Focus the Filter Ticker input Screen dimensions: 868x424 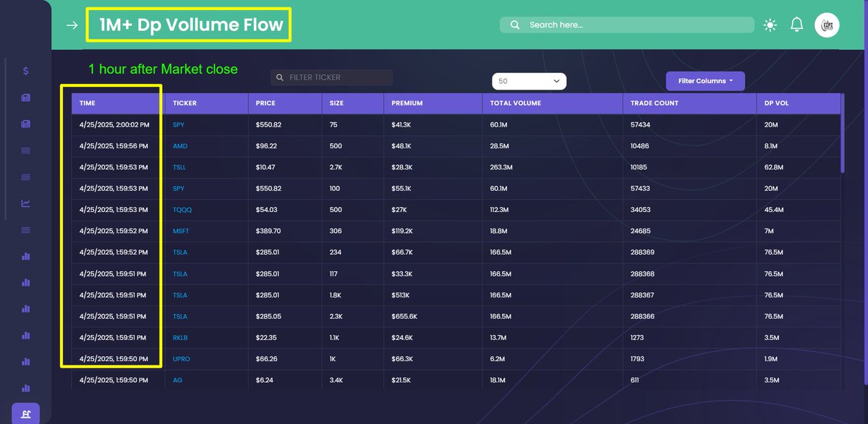(x=332, y=77)
